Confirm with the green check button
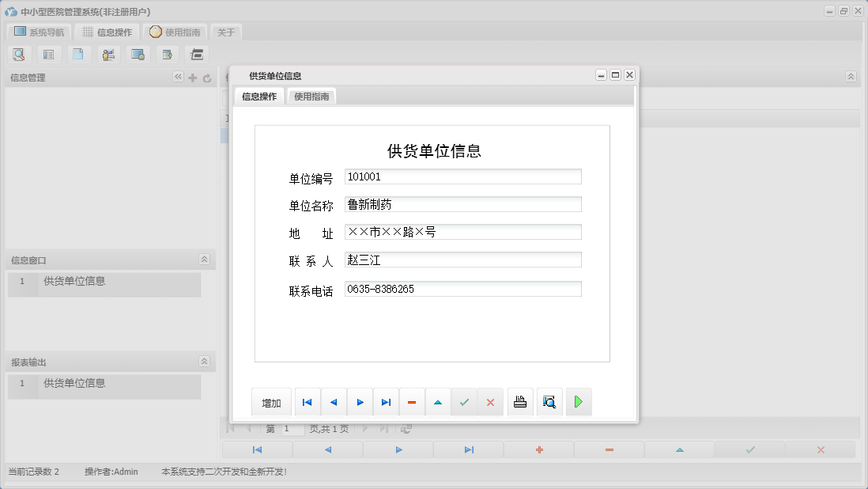The image size is (868, 489). tap(464, 402)
